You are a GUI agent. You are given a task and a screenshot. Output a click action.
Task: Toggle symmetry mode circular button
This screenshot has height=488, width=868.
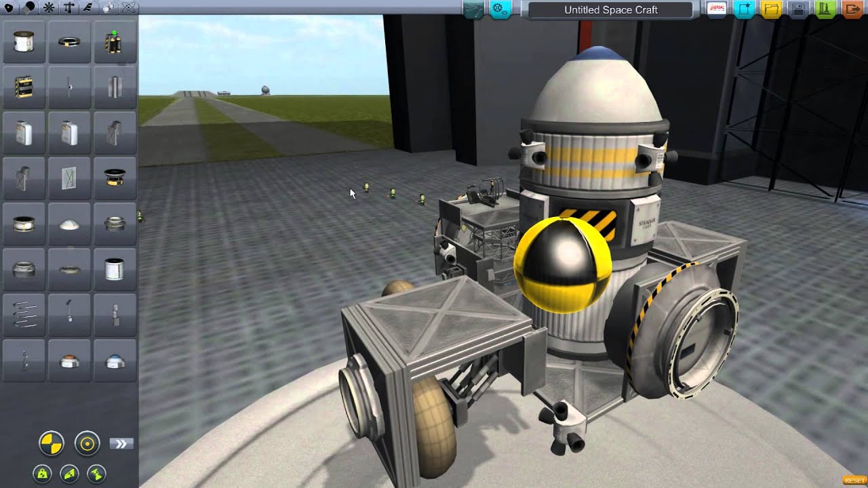point(87,444)
